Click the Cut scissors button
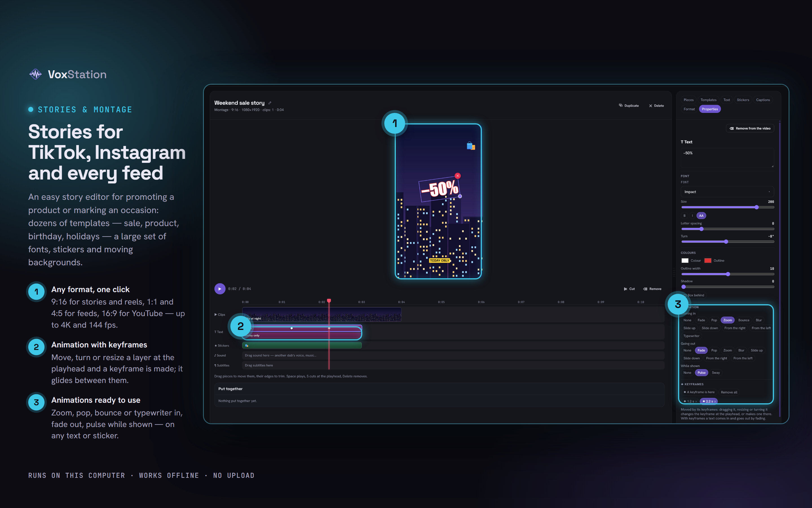 pyautogui.click(x=629, y=289)
